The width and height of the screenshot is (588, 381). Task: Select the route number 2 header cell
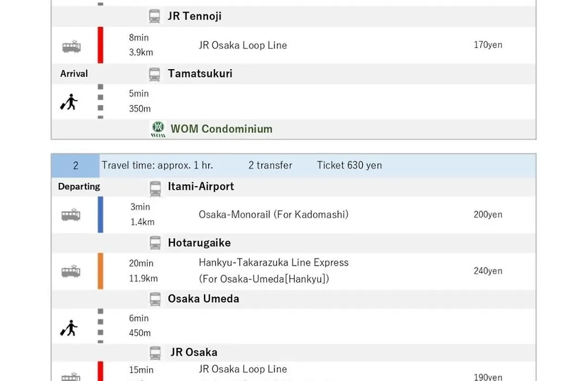tap(75, 165)
